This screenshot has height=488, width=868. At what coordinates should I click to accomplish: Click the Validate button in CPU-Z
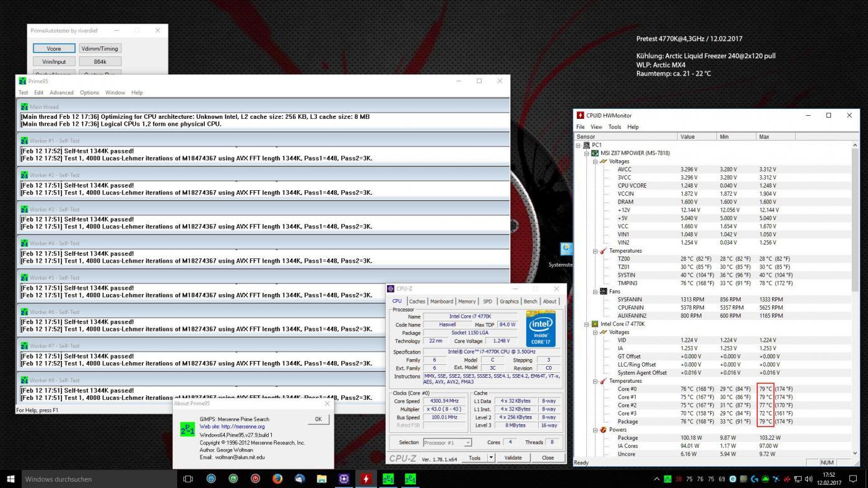tap(513, 457)
